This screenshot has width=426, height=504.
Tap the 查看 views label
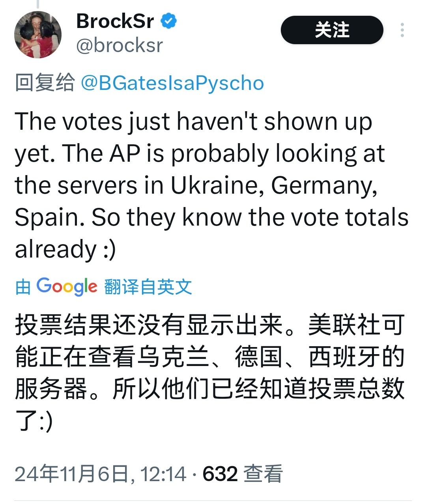(x=263, y=474)
